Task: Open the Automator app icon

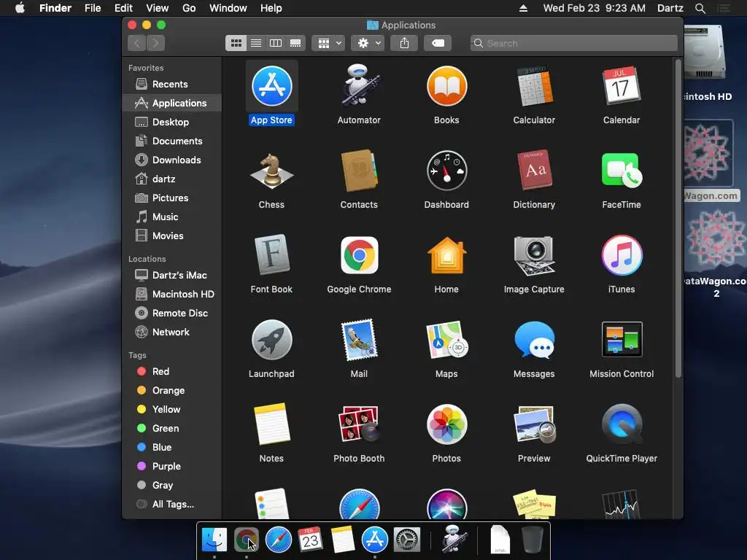Action: pos(359,86)
